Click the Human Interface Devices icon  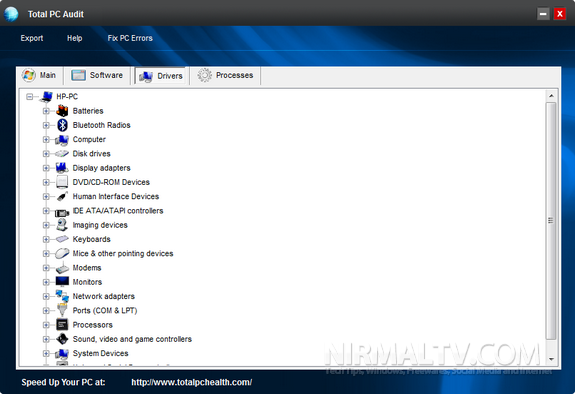pyautogui.click(x=62, y=196)
